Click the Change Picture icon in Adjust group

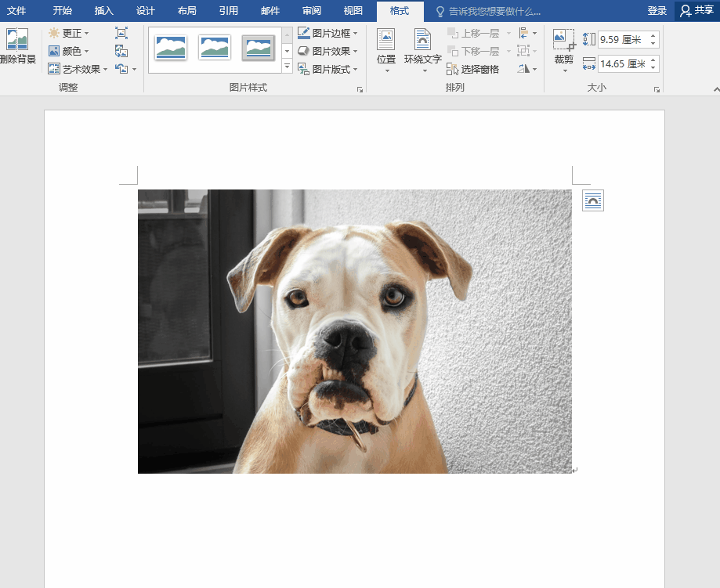121,51
